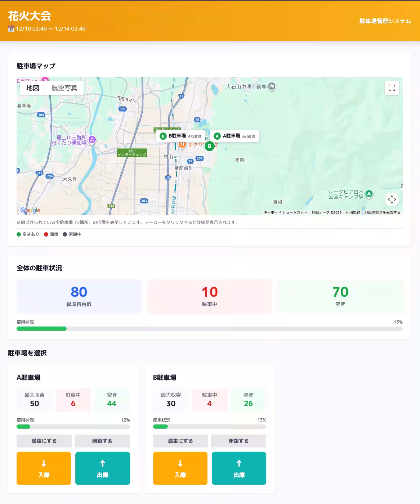Click the 出庫 up-arrow icon for B駐車場
420x504 pixels.
(x=239, y=463)
